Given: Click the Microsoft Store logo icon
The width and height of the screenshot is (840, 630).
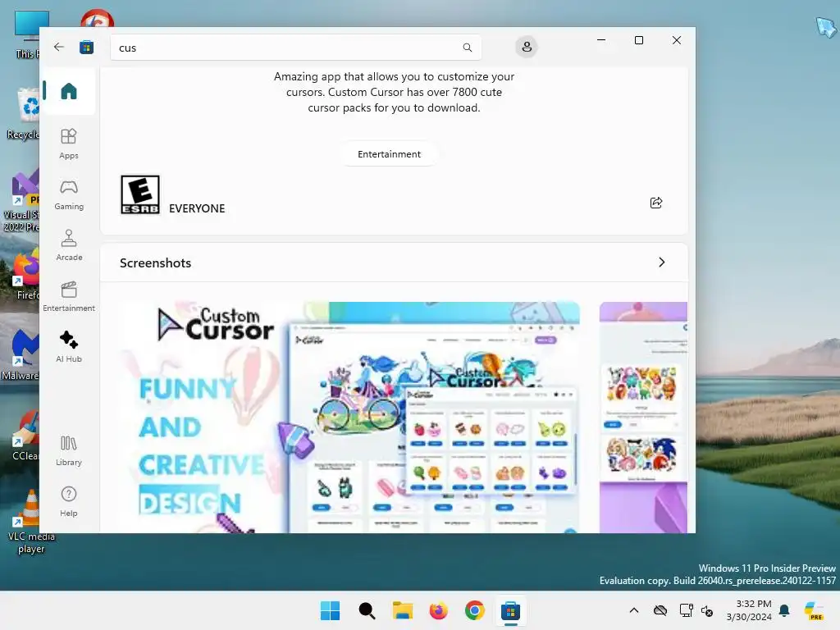Looking at the screenshot, I should pos(86,47).
